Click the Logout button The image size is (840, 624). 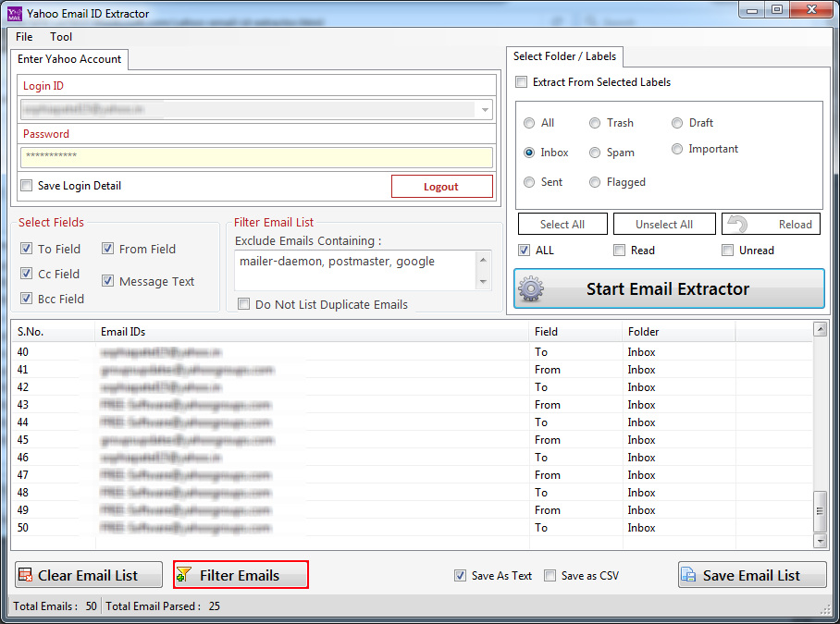(x=442, y=186)
